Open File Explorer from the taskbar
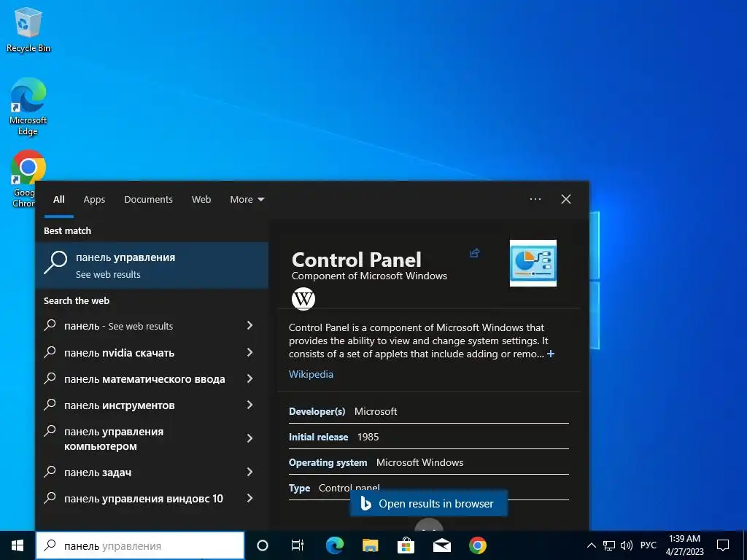Screen dimensions: 747x560 (x=370, y=545)
